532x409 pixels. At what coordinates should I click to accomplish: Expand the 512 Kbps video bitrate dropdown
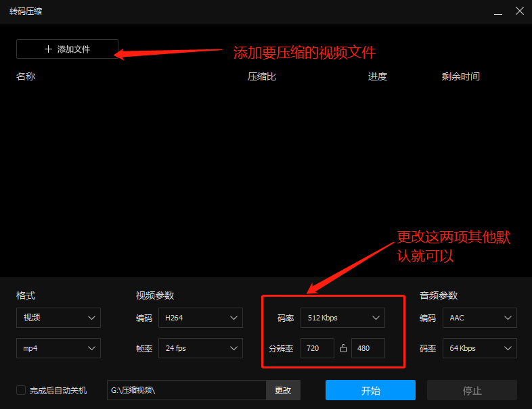[342, 318]
